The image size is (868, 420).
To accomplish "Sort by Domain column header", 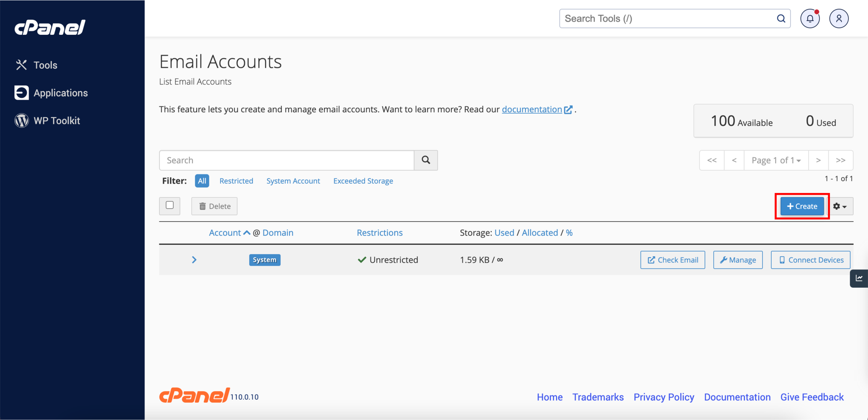I will pyautogui.click(x=278, y=232).
